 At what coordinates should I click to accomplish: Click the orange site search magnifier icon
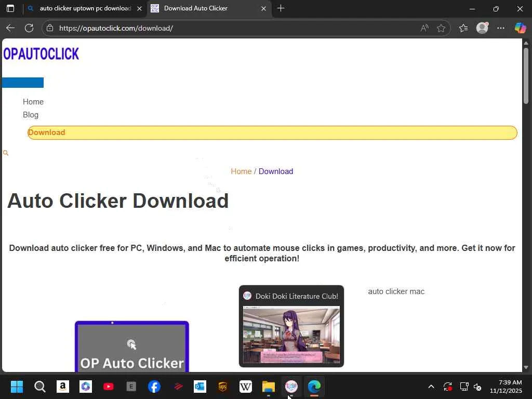[x=6, y=153]
